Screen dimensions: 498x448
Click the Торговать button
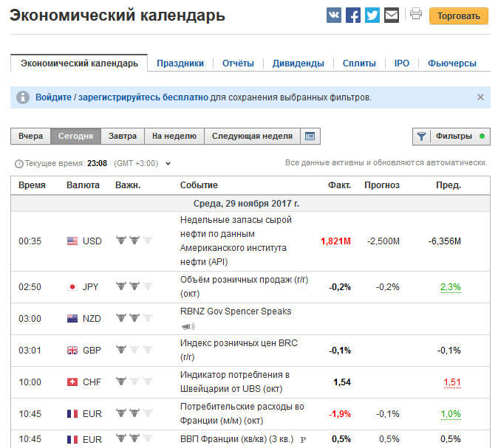click(x=459, y=15)
